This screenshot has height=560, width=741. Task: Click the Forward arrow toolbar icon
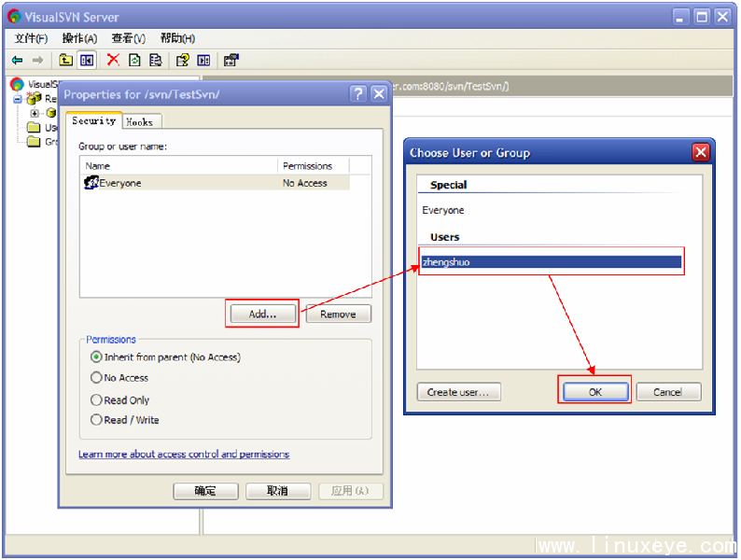tap(38, 60)
